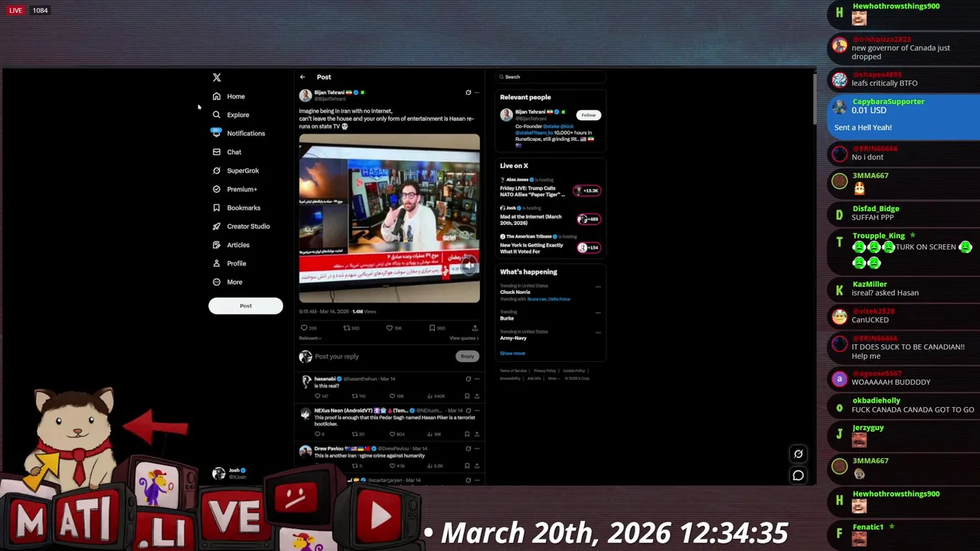Share hasanabi's reply
Image resolution: width=980 pixels, height=551 pixels.
point(477,396)
